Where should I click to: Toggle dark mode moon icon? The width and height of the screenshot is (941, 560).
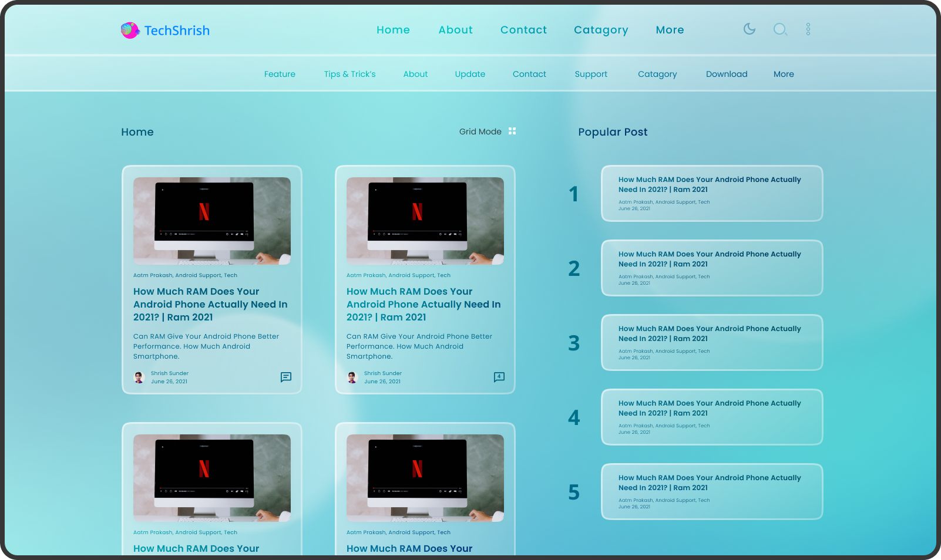tap(749, 29)
